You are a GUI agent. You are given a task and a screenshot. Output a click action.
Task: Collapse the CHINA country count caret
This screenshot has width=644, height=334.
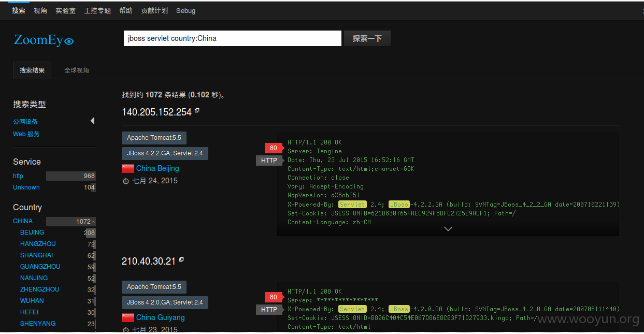point(93,222)
